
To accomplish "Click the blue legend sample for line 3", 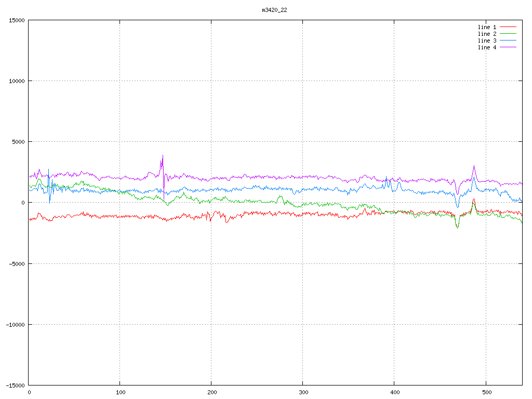I will (509, 41).
